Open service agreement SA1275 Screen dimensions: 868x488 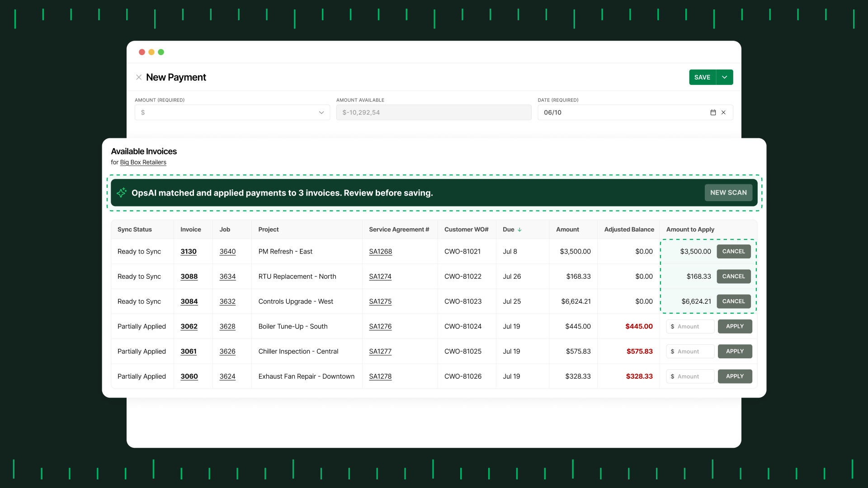(380, 301)
